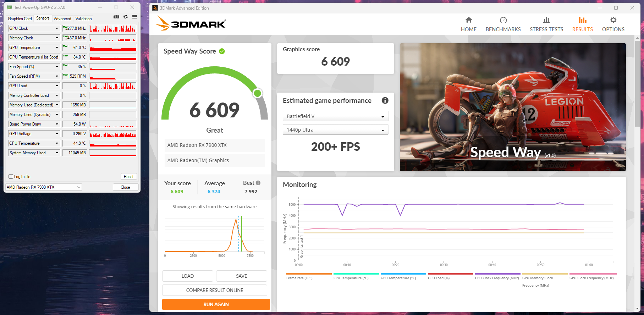644x315 pixels.
Task: Enable the Log to file checkbox
Action: coord(11,177)
